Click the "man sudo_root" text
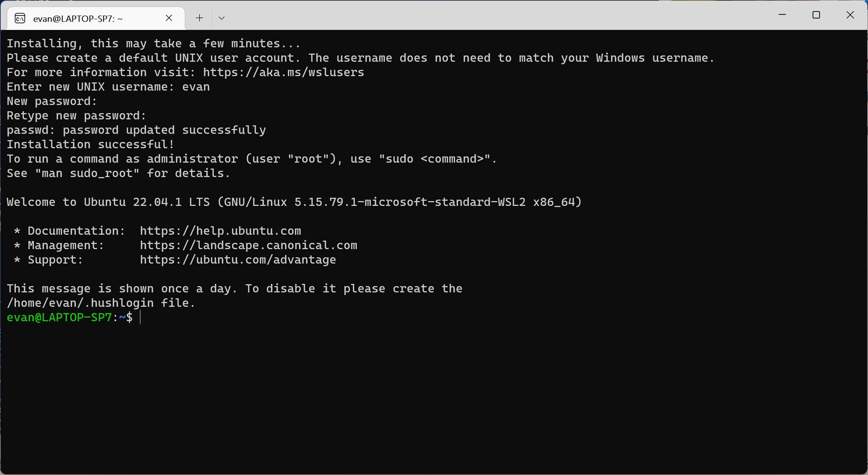The height and width of the screenshot is (475, 868). click(x=87, y=173)
